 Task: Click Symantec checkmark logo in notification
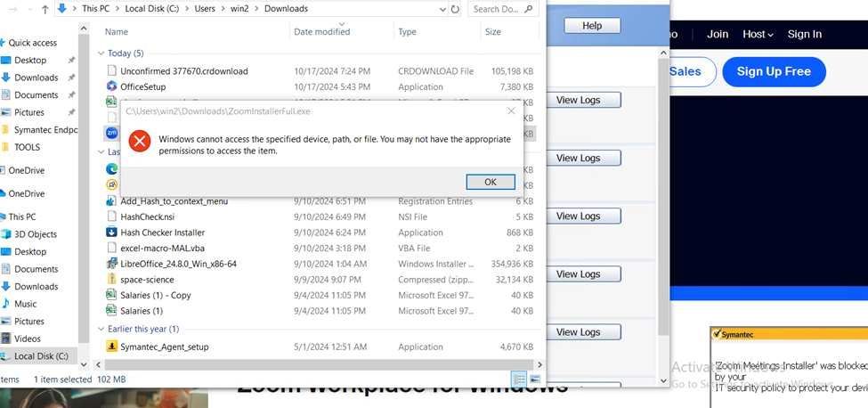point(717,334)
